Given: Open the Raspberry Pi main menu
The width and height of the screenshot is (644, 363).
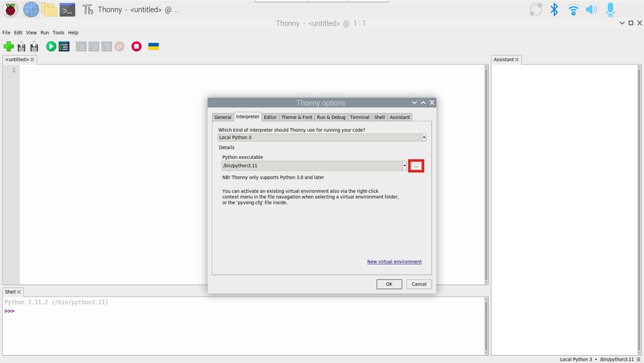Looking at the screenshot, I should pyautogui.click(x=10, y=10).
